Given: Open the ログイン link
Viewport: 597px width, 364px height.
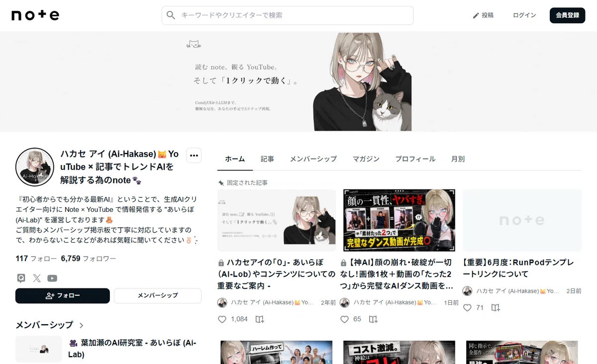Looking at the screenshot, I should click(524, 15).
